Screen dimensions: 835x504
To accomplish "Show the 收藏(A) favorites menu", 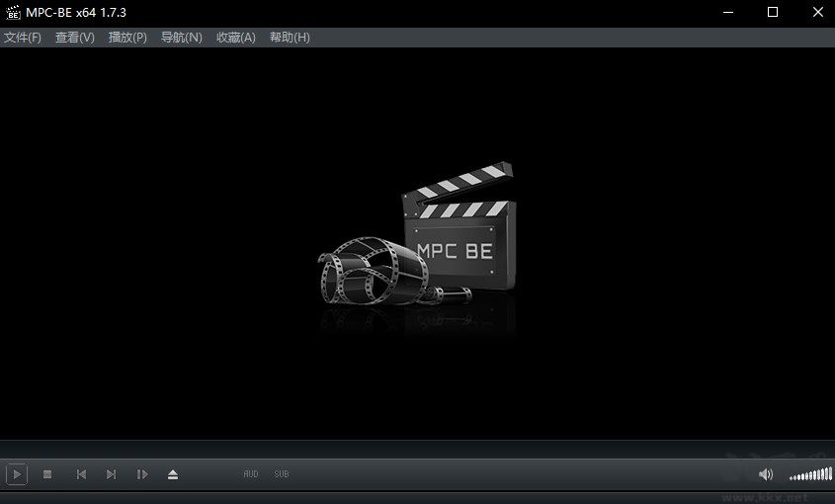I will [x=236, y=38].
